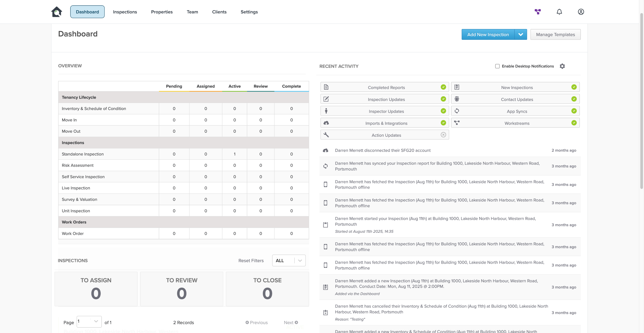Open the purple workstreams icon in header

538,12
